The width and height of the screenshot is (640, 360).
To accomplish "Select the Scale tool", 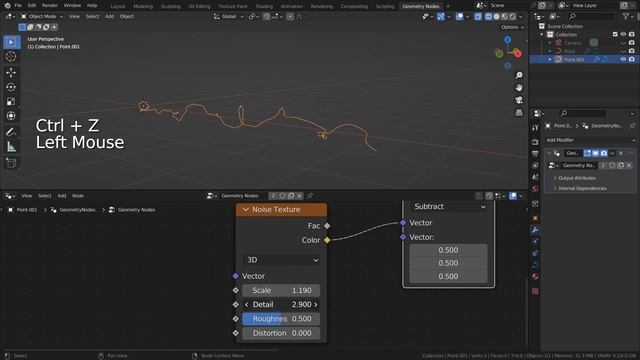I will pos(11,102).
